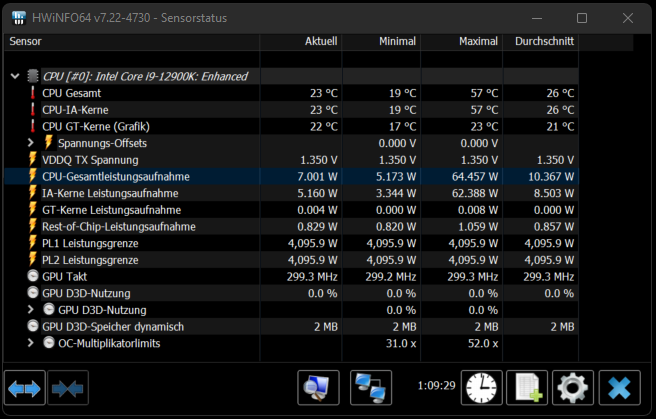Image resolution: width=656 pixels, height=419 pixels.
Task: Click the shrink columns arrows button
Action: [68, 388]
